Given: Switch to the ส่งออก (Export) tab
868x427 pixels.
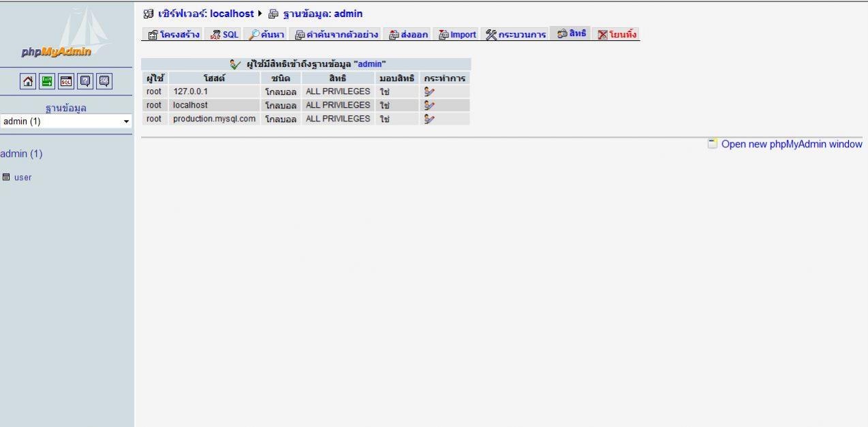Looking at the screenshot, I should (409, 34).
